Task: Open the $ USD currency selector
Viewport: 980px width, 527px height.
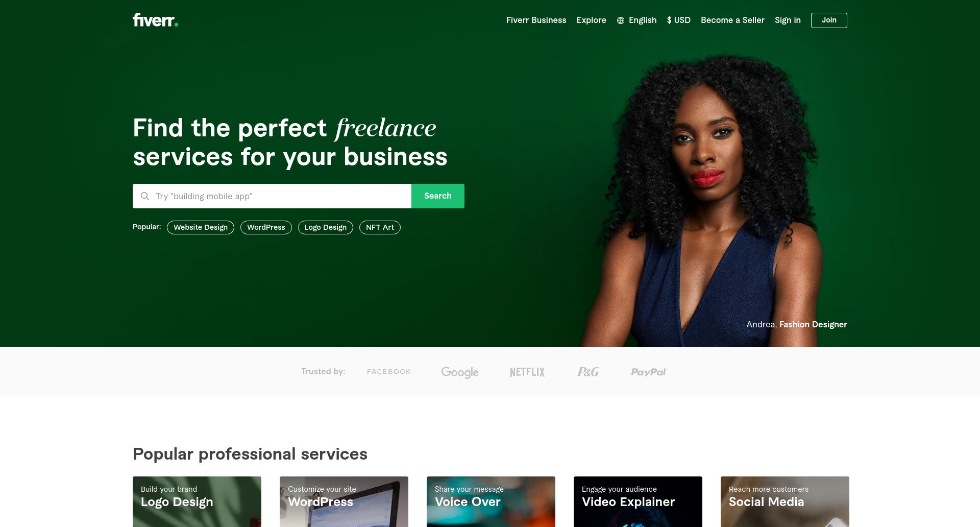Action: pos(678,20)
